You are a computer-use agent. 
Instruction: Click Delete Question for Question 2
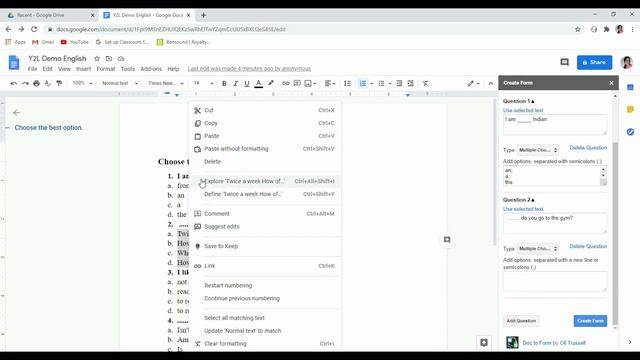point(588,247)
